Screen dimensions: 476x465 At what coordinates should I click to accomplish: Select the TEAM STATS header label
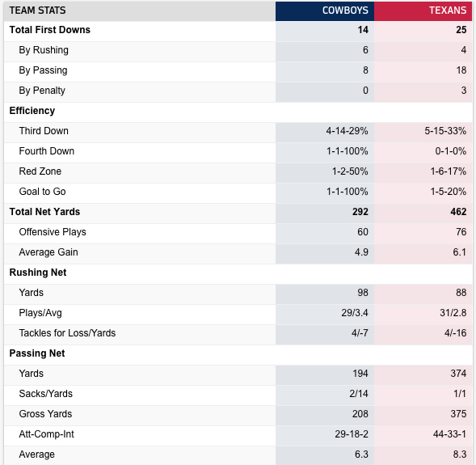click(37, 11)
